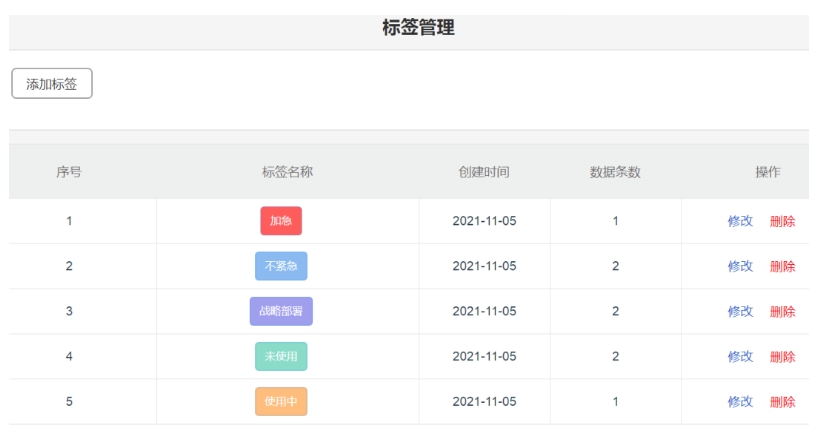
Task: Open 修改 for the 未使用 tag
Action: pyautogui.click(x=740, y=356)
